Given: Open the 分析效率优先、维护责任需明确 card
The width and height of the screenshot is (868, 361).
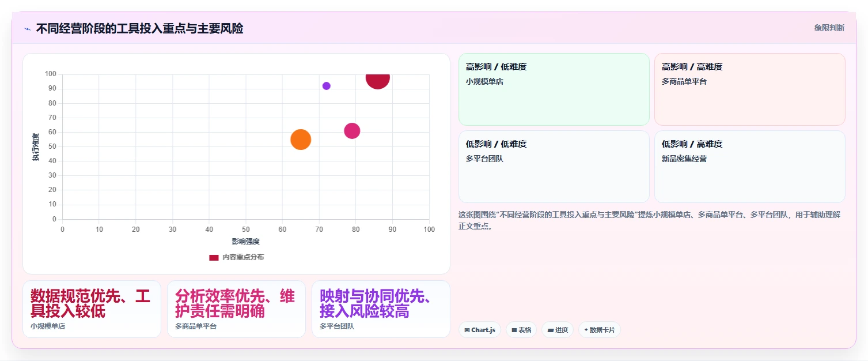Looking at the screenshot, I should point(236,309).
